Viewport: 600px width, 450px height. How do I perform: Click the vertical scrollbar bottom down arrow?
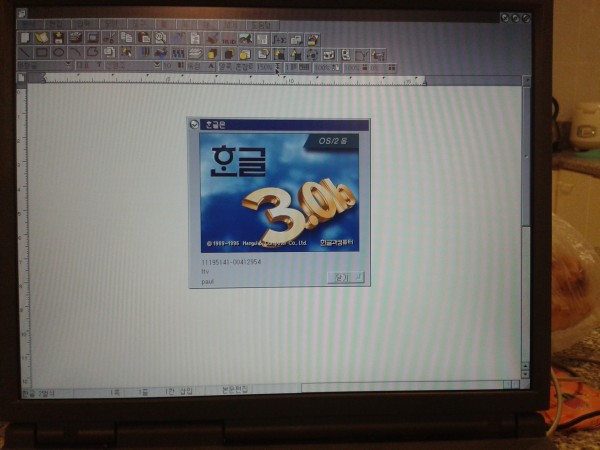525,374
